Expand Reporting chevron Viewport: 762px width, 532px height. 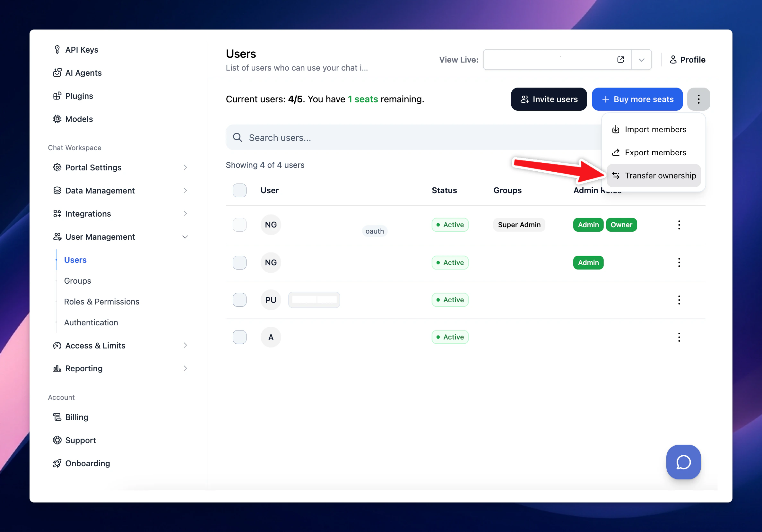pyautogui.click(x=185, y=368)
